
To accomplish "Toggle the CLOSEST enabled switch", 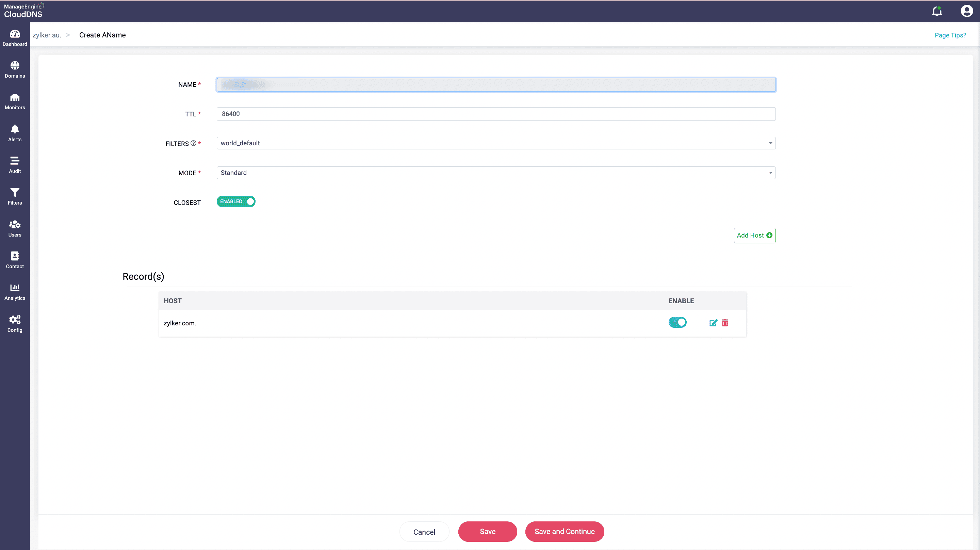I will tap(236, 201).
